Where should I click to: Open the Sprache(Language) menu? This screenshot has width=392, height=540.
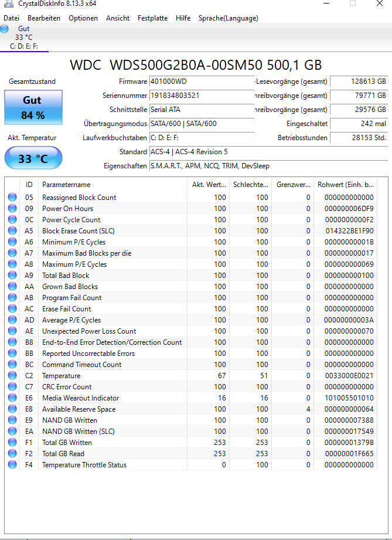228,18
